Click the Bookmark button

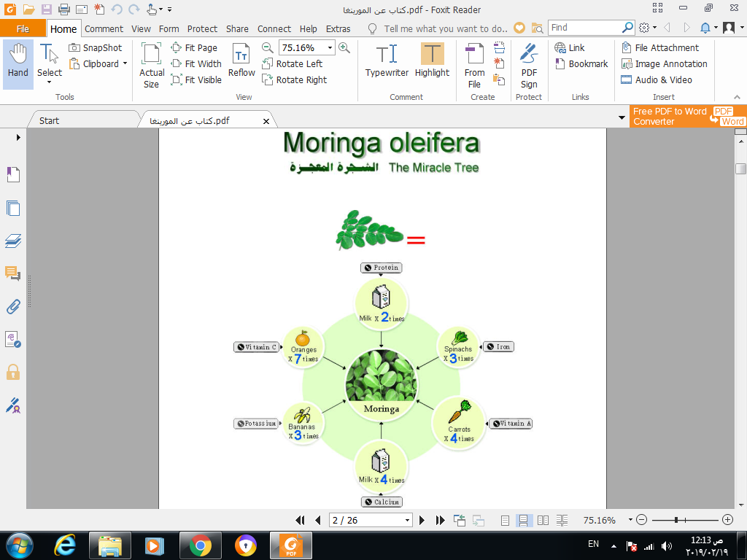[581, 64]
